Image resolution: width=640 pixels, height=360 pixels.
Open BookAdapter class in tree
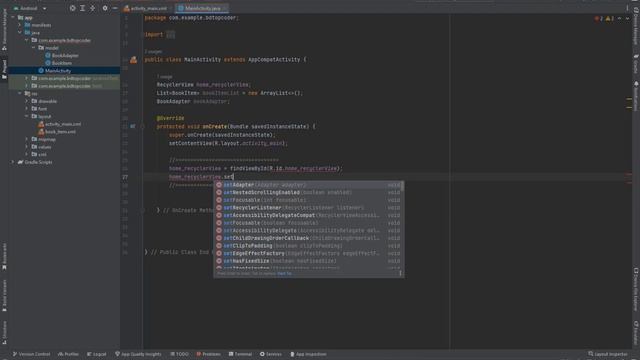click(x=62, y=56)
